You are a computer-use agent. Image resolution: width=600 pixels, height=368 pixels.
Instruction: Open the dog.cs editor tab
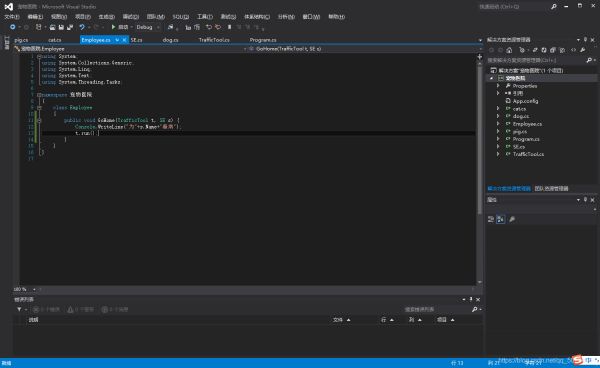[170, 40]
